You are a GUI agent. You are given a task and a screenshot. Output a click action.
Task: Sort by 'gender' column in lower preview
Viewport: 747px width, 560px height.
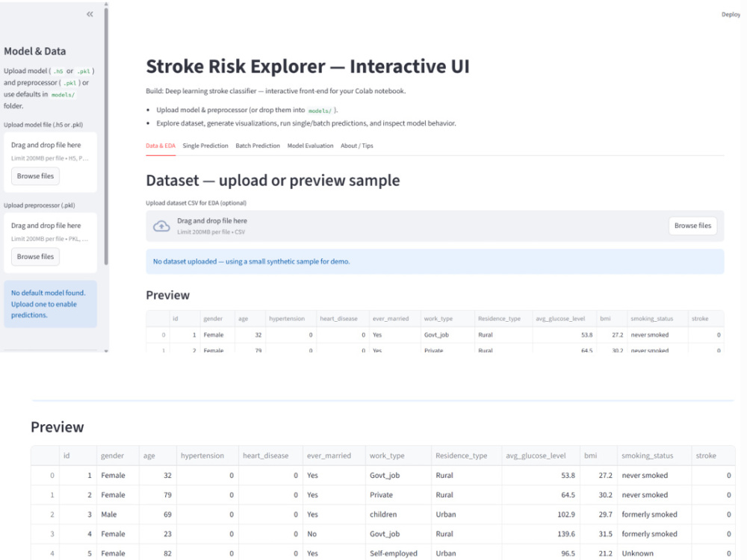[x=118, y=455]
